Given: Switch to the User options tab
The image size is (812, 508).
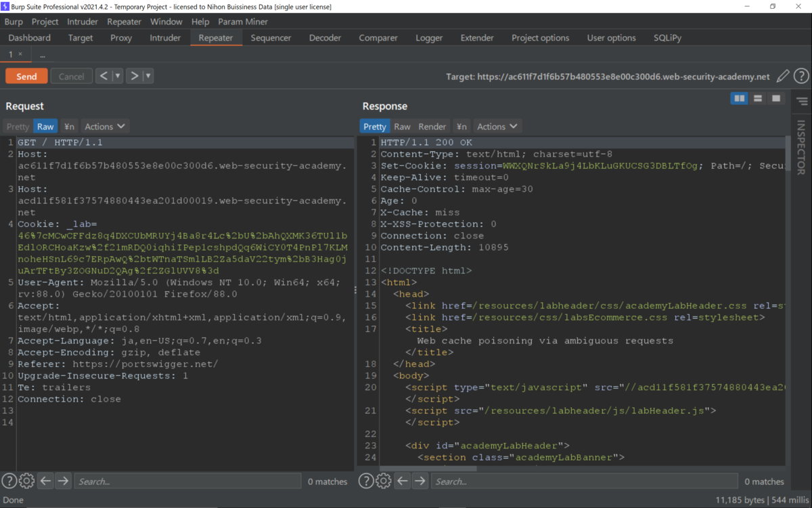Looking at the screenshot, I should [612, 38].
